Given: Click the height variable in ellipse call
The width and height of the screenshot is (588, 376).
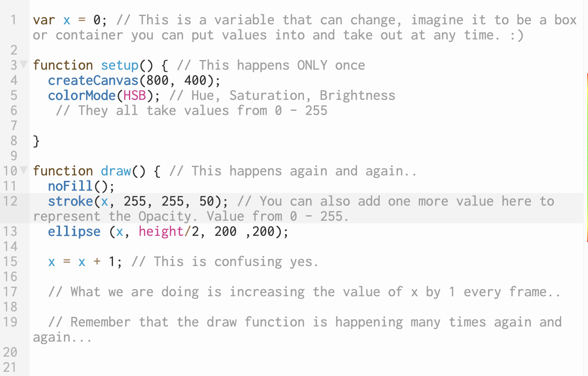Looking at the screenshot, I should 161,231.
